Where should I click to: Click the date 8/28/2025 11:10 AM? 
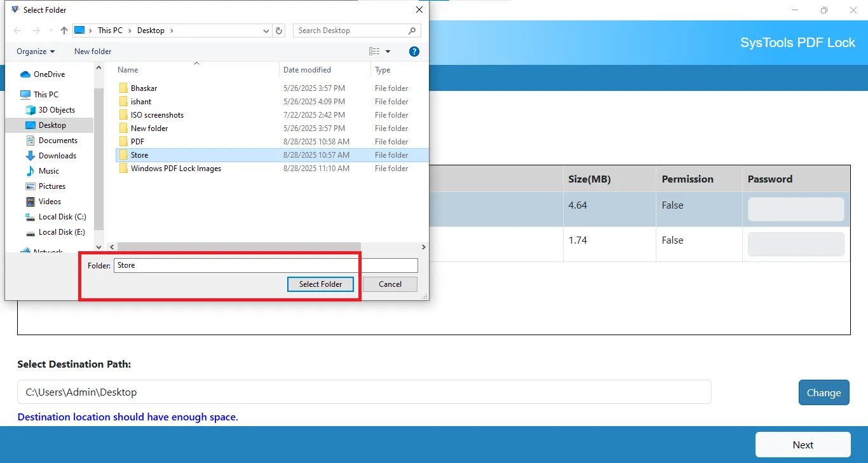pyautogui.click(x=316, y=169)
